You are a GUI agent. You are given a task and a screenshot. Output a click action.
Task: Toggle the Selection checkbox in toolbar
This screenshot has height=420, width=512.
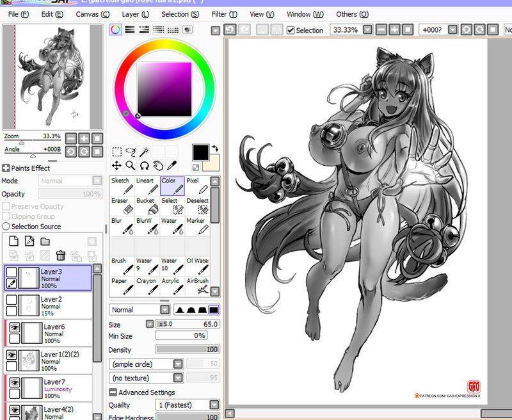click(291, 30)
